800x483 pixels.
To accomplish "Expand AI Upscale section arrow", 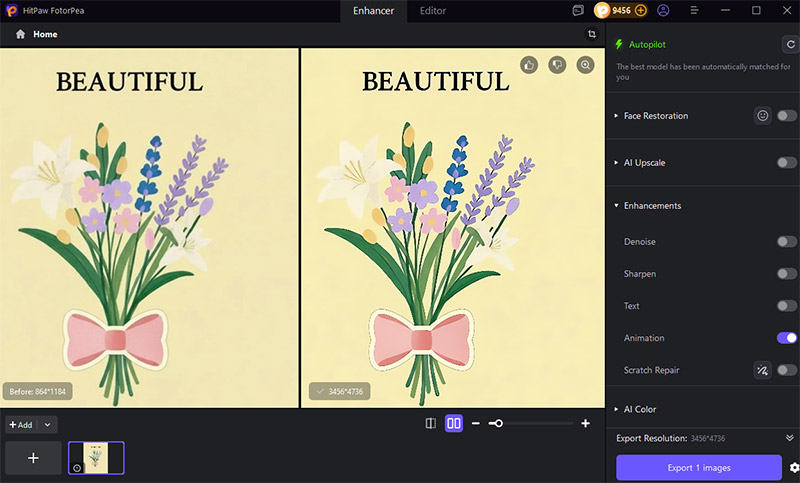I will (616, 163).
